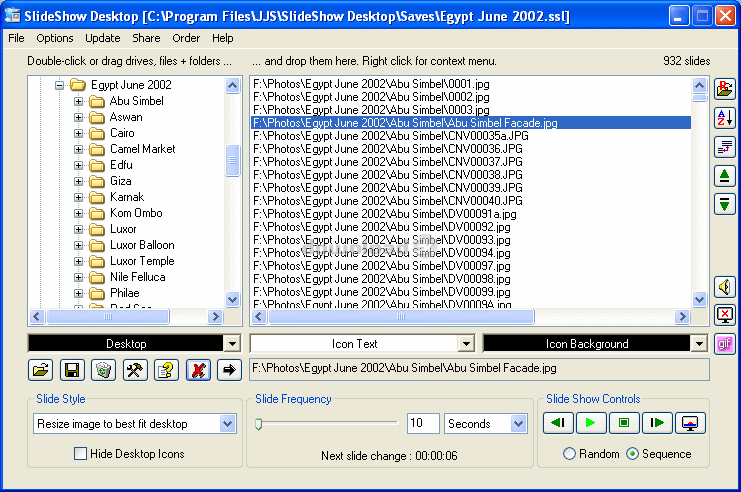Open the Options menu

click(x=55, y=38)
